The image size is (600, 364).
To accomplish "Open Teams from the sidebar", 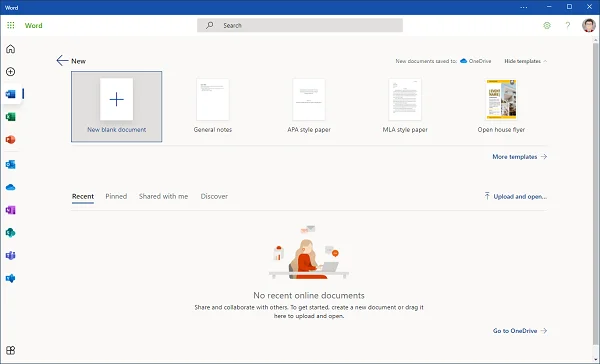I will 11,256.
